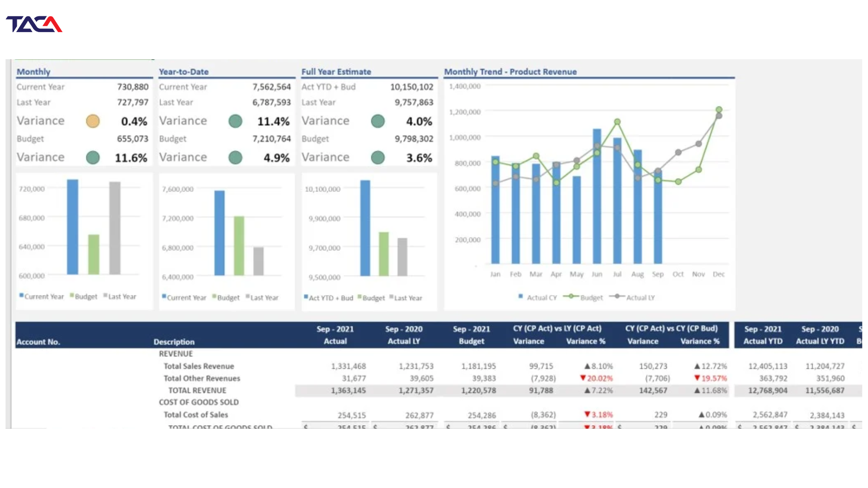Viewport: 868px width, 488px height.
Task: Click the Full Year Estimate 4.0% variance circle
Action: [377, 121]
